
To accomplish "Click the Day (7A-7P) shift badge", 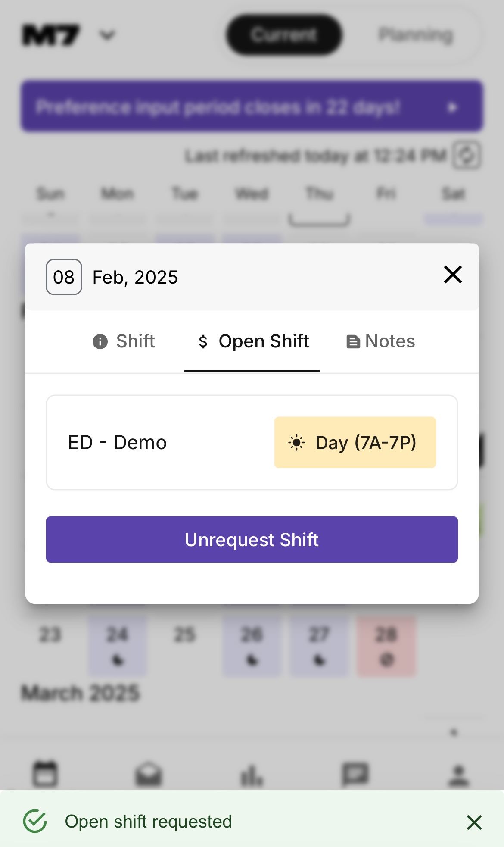I will pyautogui.click(x=355, y=442).
